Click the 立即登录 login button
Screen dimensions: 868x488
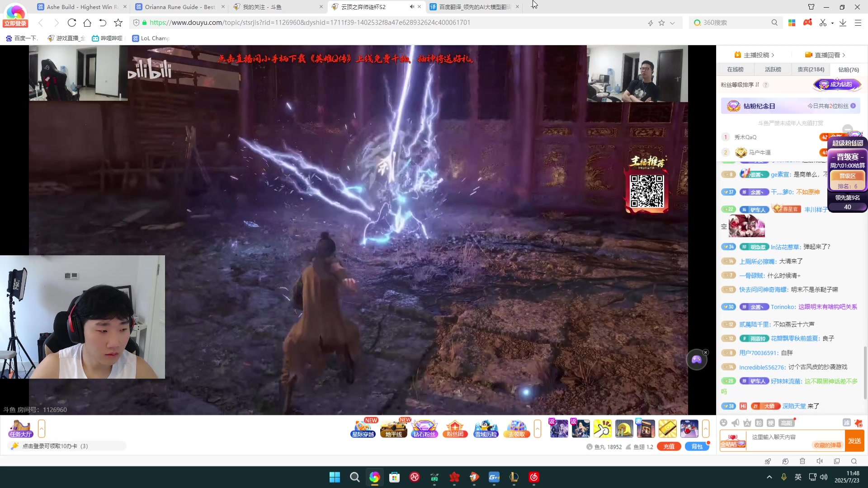15,23
